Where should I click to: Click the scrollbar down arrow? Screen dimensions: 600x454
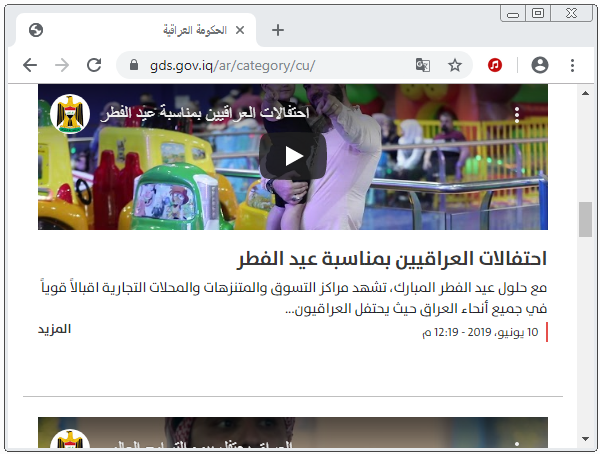[585, 439]
